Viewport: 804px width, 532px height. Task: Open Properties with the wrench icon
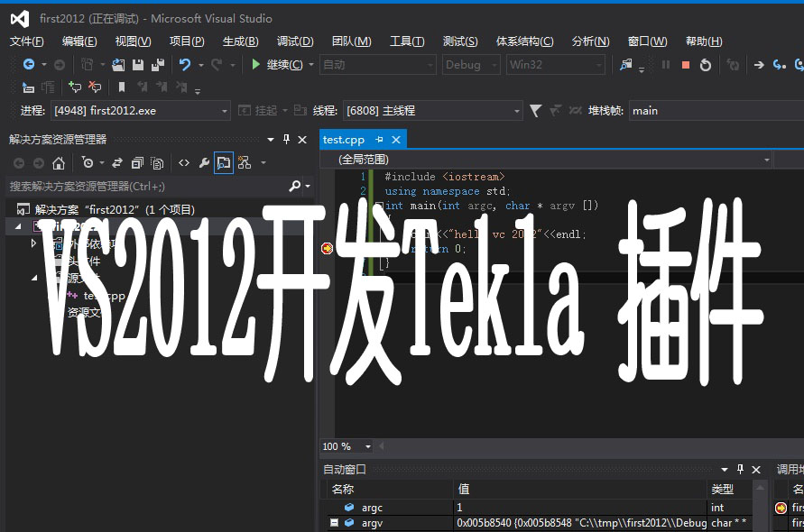click(204, 163)
